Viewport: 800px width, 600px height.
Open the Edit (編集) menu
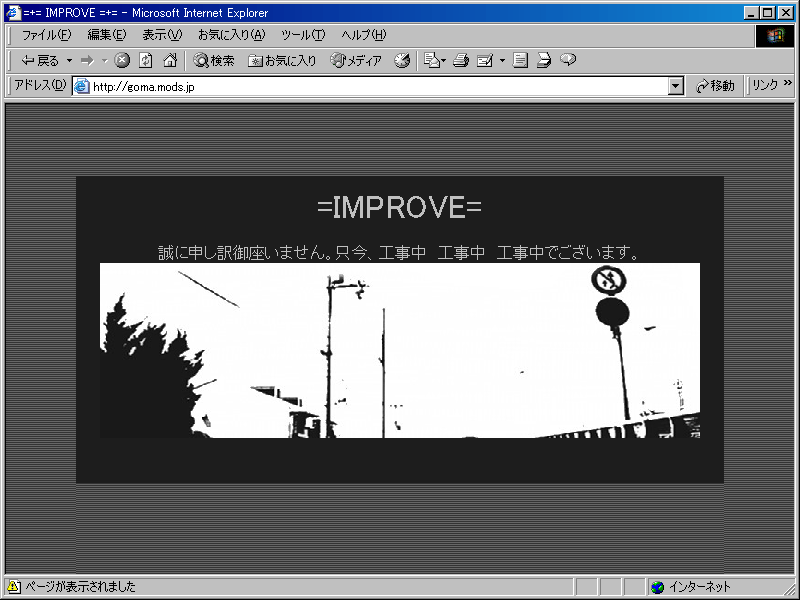tap(107, 35)
